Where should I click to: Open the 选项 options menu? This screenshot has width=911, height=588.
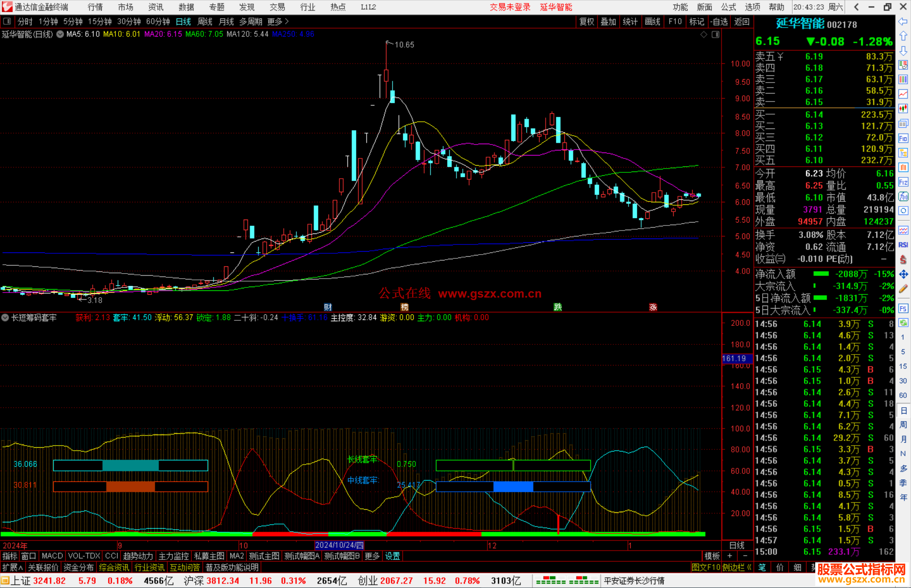point(752,7)
